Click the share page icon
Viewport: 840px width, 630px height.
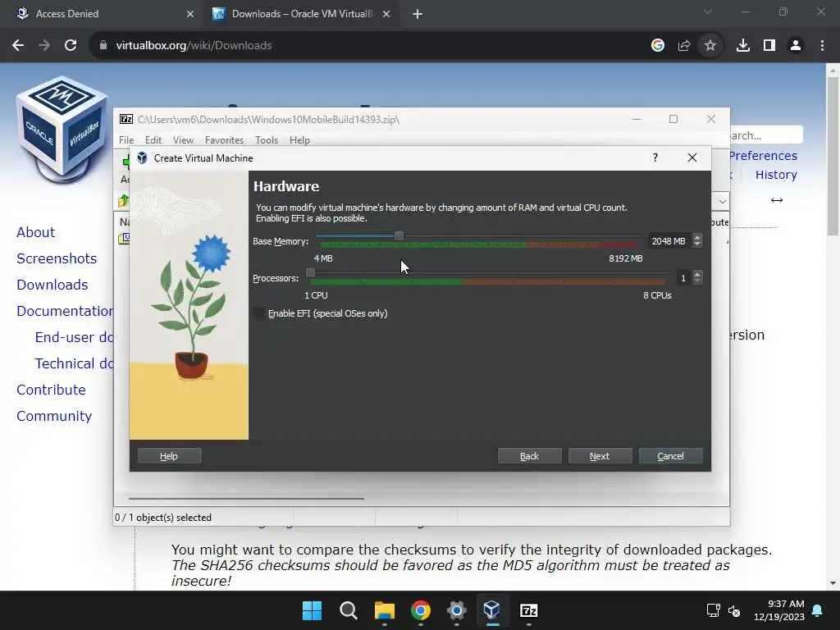click(684, 46)
